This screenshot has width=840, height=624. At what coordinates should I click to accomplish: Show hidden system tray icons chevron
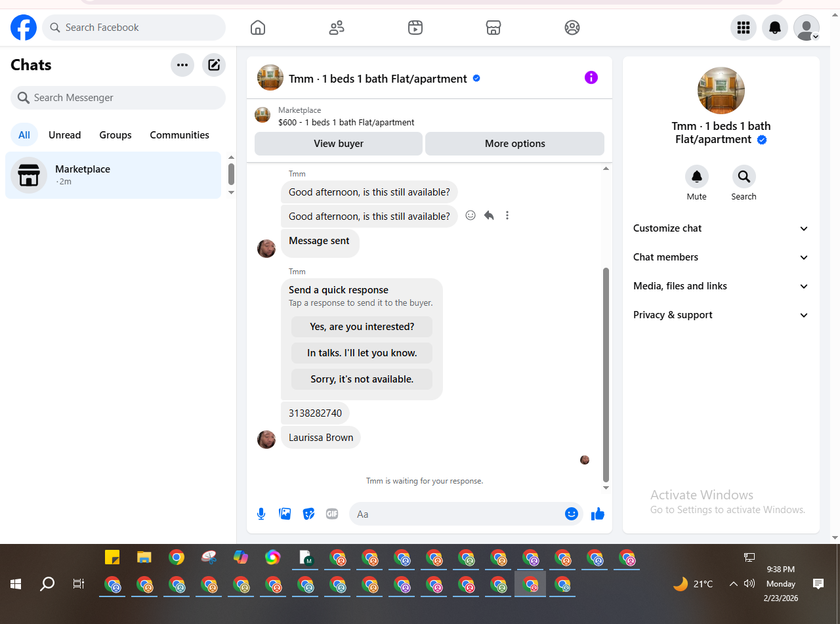(734, 583)
